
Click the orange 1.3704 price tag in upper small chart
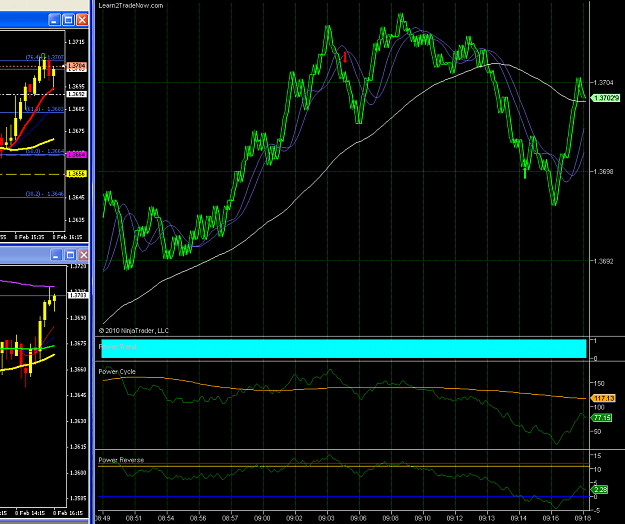[77, 65]
